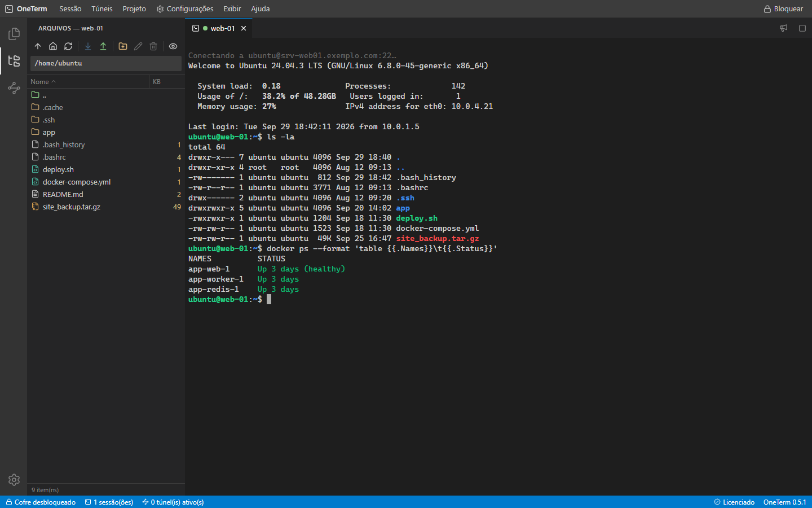Click the Bloquear lock button

(x=783, y=9)
